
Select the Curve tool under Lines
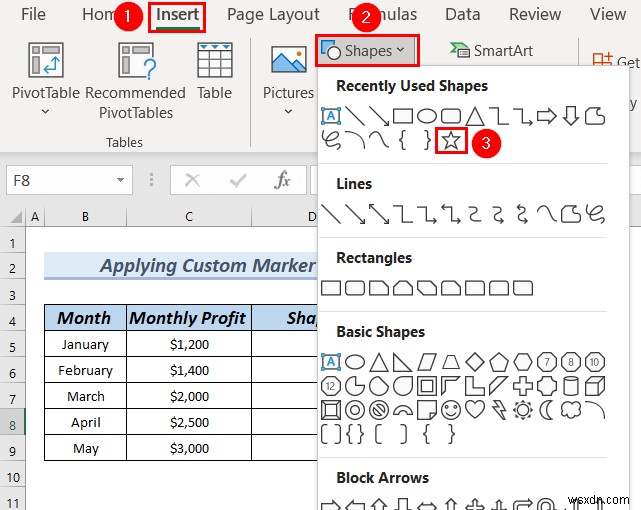click(547, 214)
